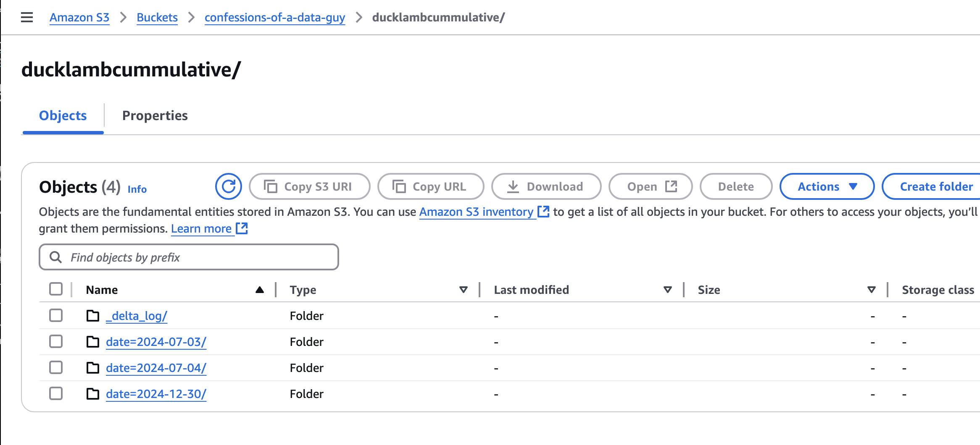Open the navigation hamburger menu
Screen dimensions: 980x445
click(26, 17)
